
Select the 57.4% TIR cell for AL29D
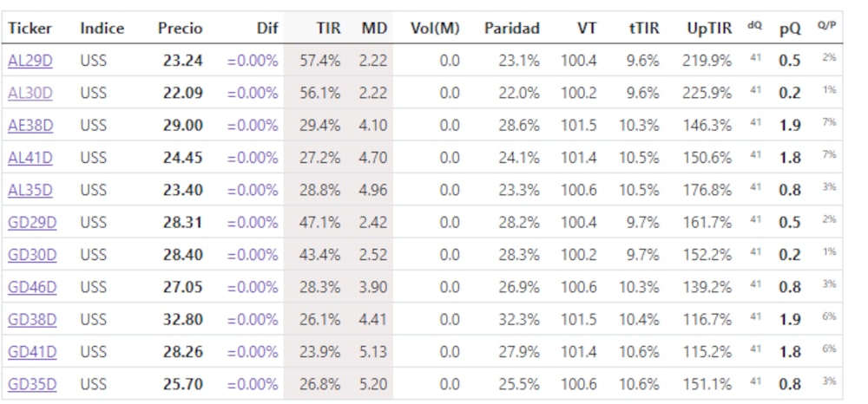319,61
